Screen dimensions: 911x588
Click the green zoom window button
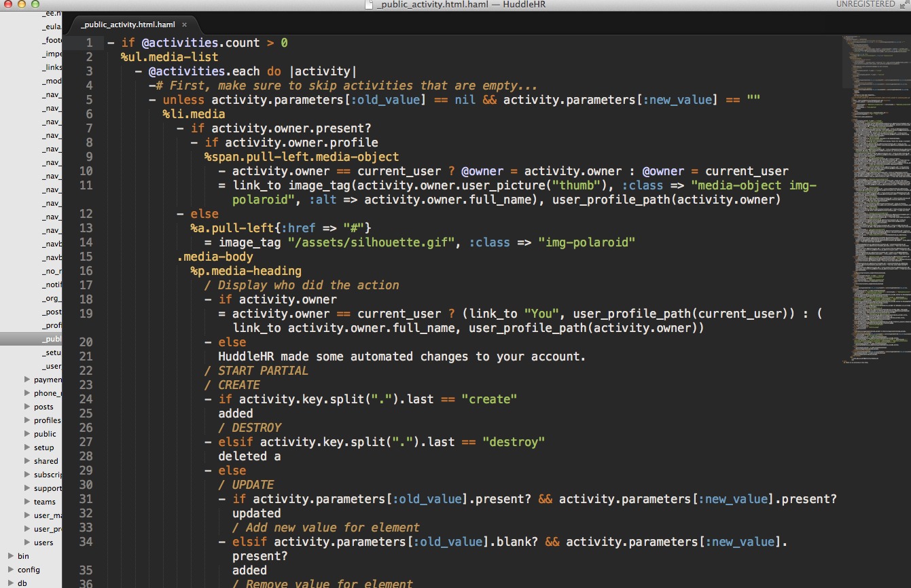(x=35, y=4)
